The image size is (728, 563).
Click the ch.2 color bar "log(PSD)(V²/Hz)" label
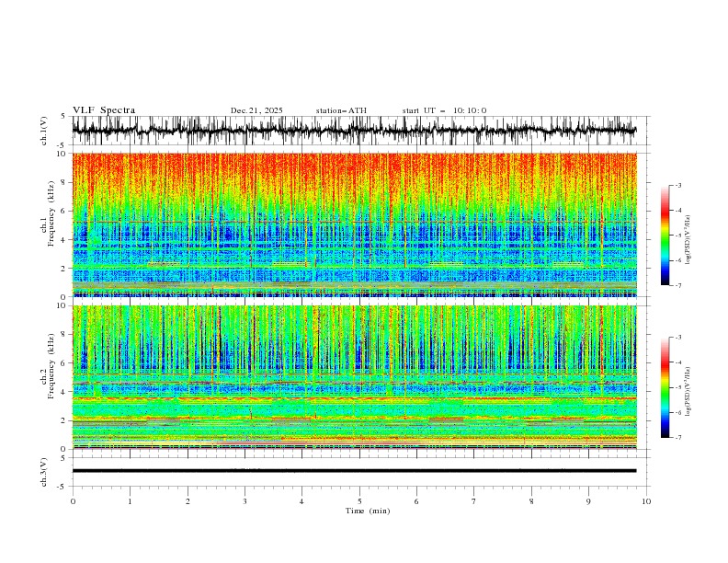tap(688, 392)
